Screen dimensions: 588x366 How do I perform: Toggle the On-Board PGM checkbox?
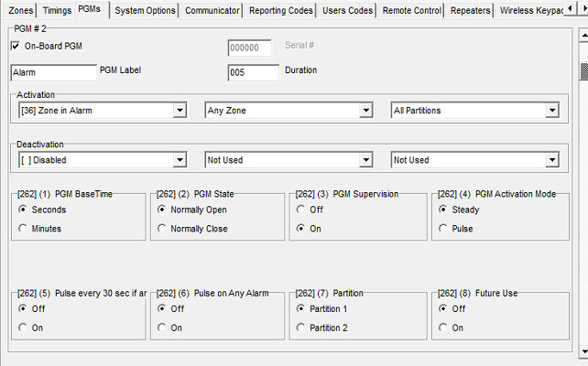[16, 46]
